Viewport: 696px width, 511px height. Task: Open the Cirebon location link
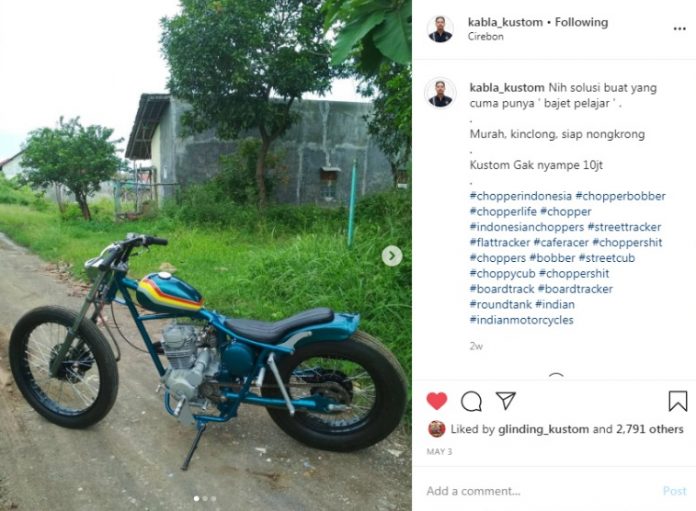pyautogui.click(x=486, y=37)
